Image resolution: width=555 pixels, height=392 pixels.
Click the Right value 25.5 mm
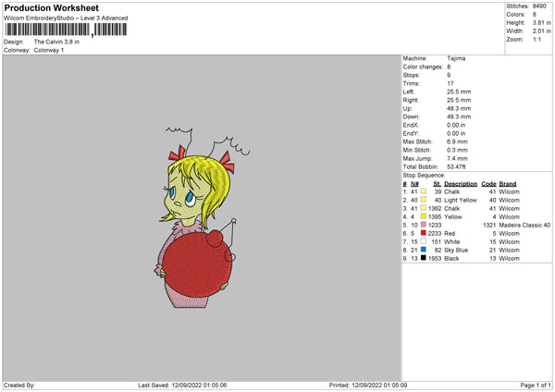459,100
